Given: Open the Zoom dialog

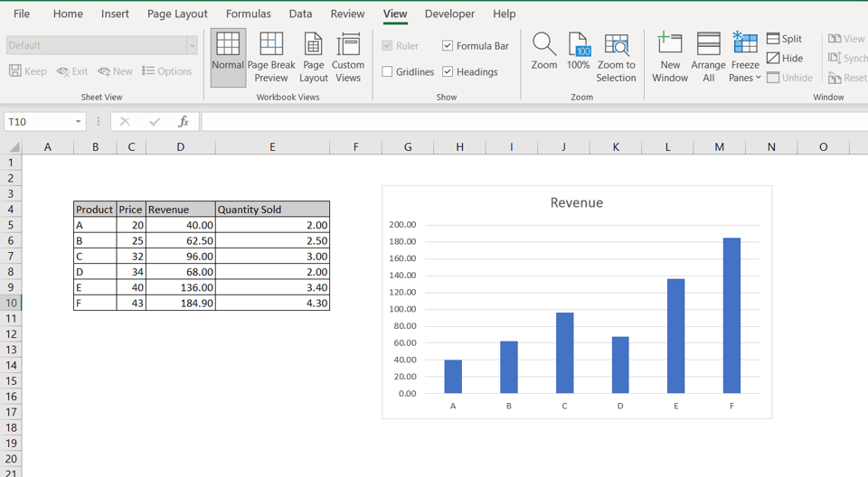Looking at the screenshot, I should [x=544, y=51].
